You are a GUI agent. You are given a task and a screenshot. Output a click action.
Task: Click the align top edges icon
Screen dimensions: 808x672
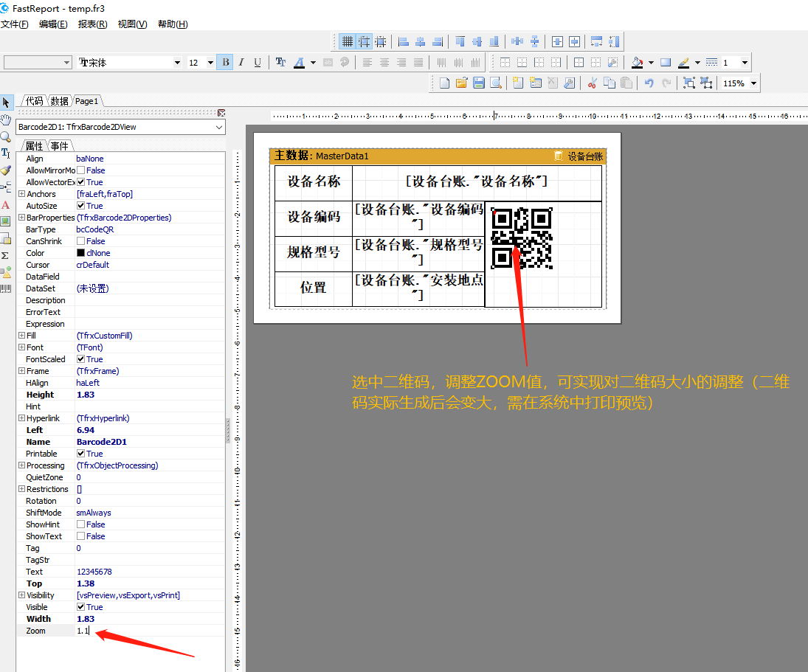[460, 42]
